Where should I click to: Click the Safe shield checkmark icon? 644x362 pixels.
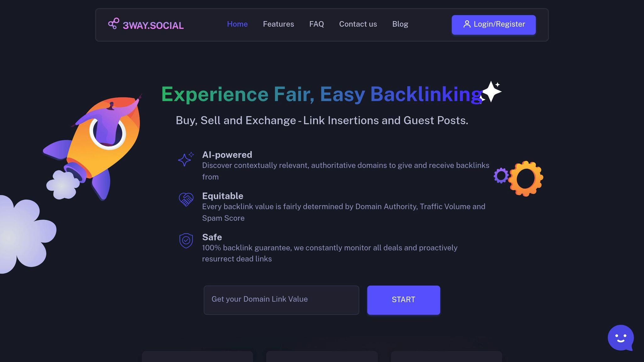(186, 241)
